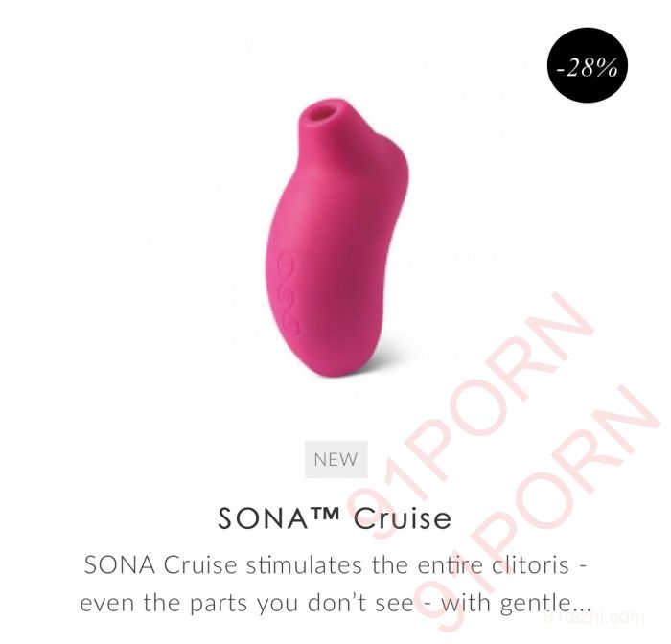The width and height of the screenshot is (671, 644).
Task: Click the word 'stimulates' in the description
Action: click(x=304, y=564)
